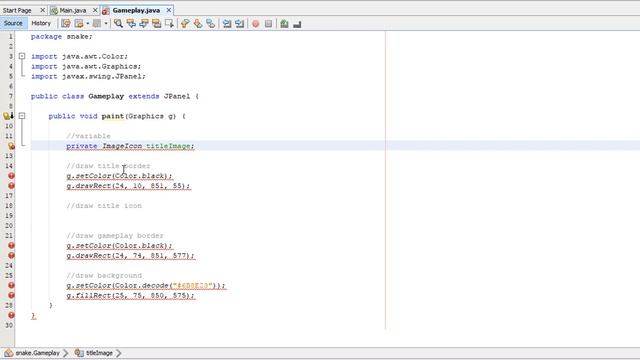The width and height of the screenshot is (640, 360).
Task: Close the Gameplay.java tab
Action: tap(169, 10)
